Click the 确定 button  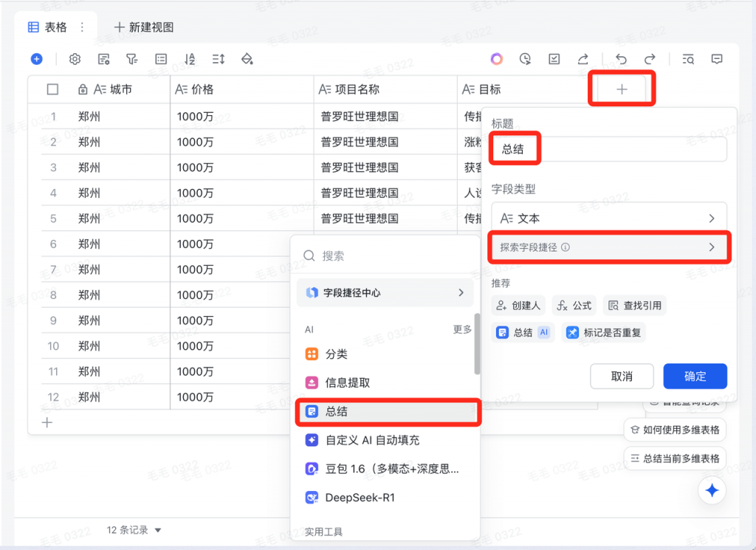coord(695,376)
